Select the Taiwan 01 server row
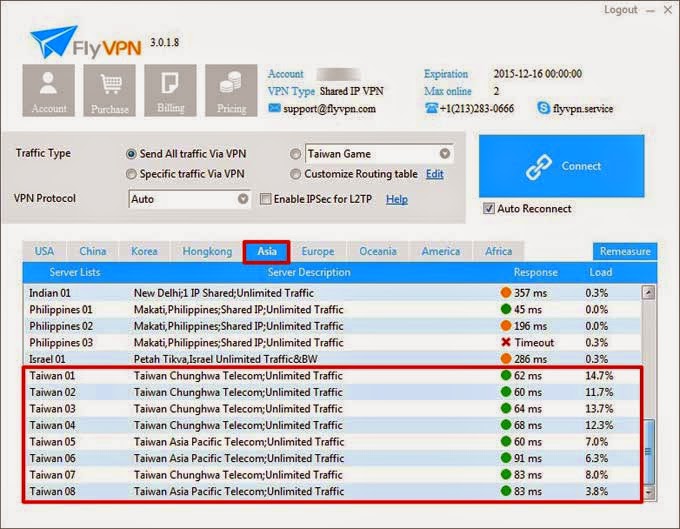 click(332, 376)
